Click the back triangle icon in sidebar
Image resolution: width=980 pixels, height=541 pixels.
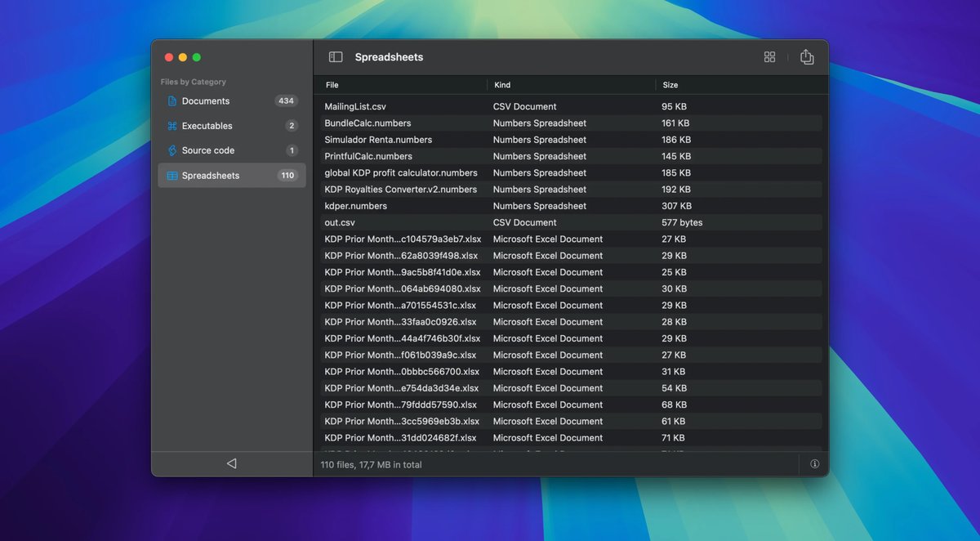pos(231,464)
